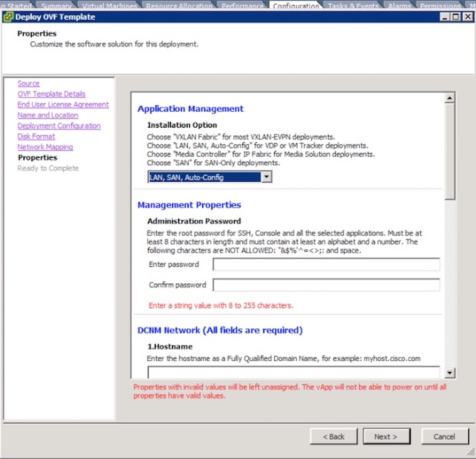Click the red string length validation message
The image size is (476, 459).
(x=221, y=305)
